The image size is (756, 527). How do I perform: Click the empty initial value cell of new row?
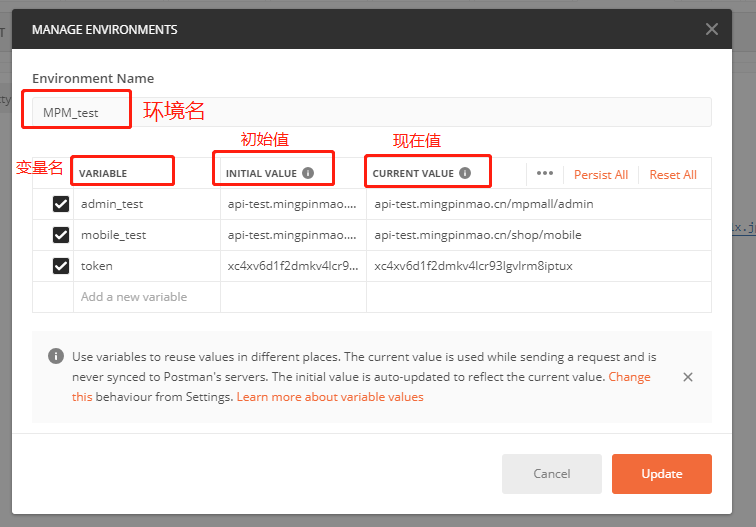[x=293, y=297]
